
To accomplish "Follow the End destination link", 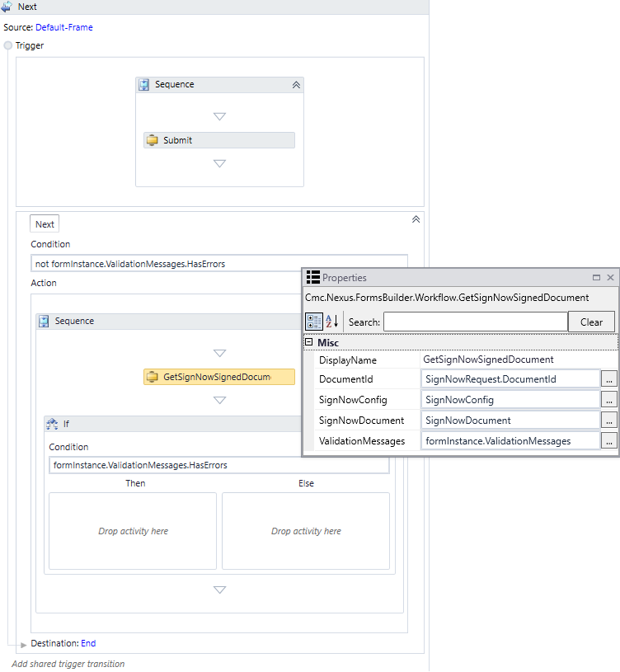I will point(88,643).
